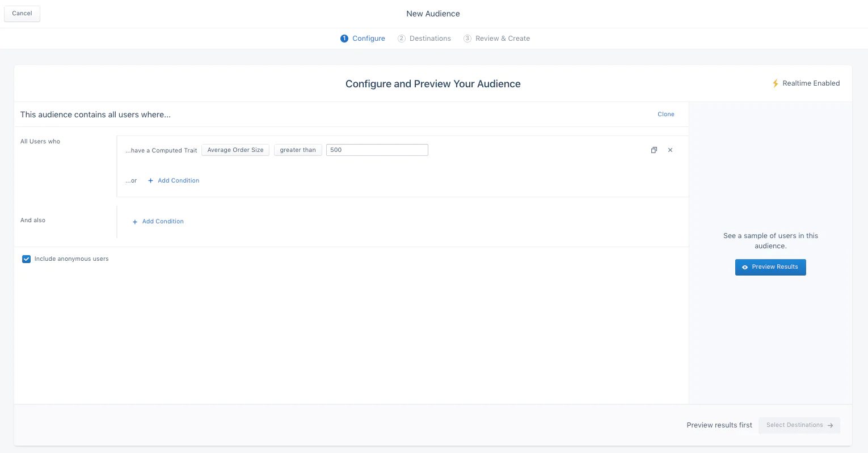This screenshot has height=453, width=868.
Task: Click the plus icon beside '...or' Add Condition
Action: [x=150, y=181]
